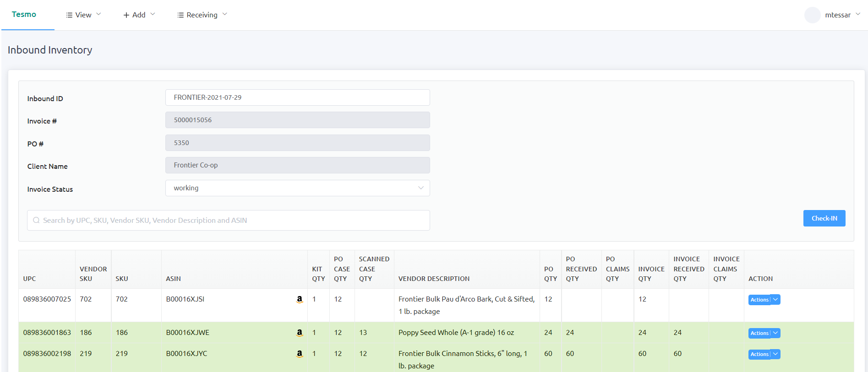This screenshot has height=372, width=868.
Task: Click the INVOICE RECEIVED QTY column header
Action: tap(688, 269)
